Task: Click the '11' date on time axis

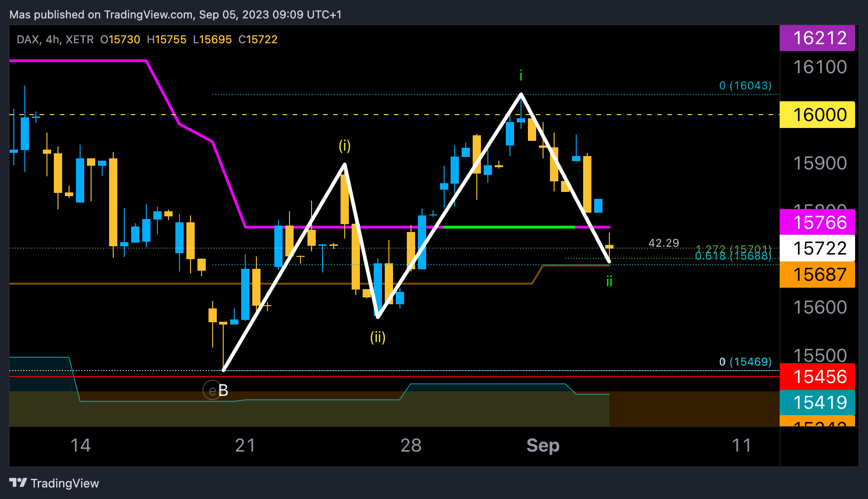Action: [x=741, y=445]
